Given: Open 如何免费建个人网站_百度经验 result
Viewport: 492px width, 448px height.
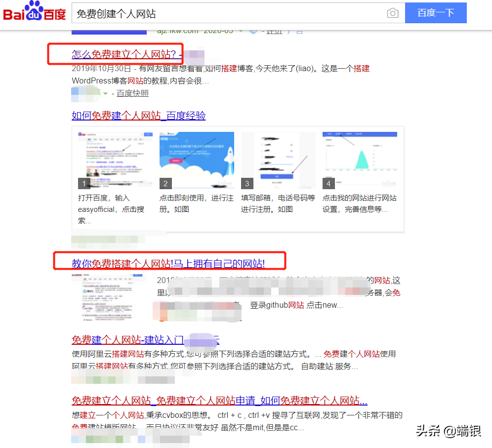Looking at the screenshot, I should [x=138, y=116].
